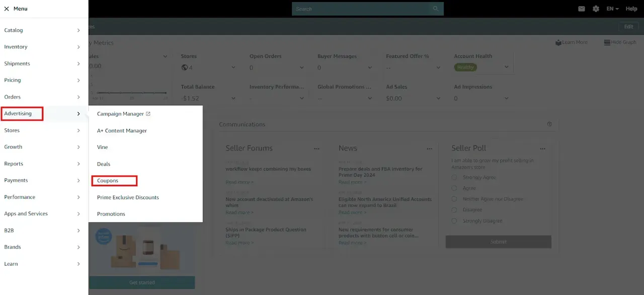Screen dimensions: 644x295
Task: Expand the Open Orders metric chevron
Action: (301, 67)
